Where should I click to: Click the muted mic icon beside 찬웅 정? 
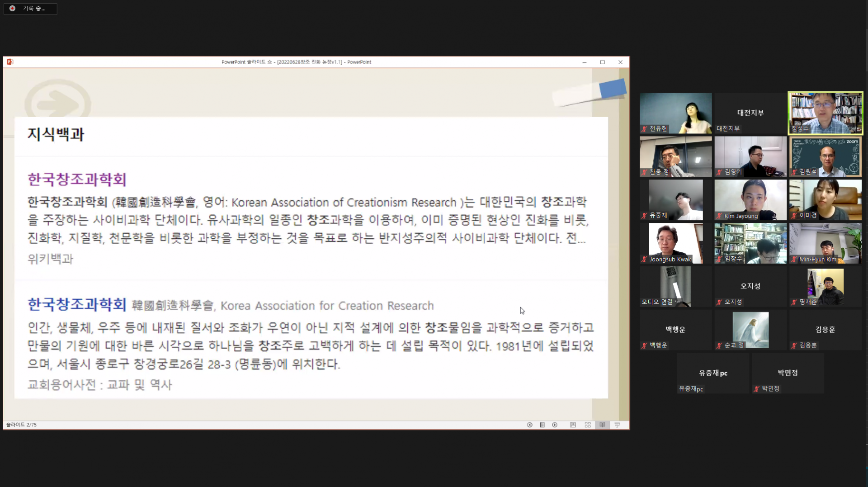645,172
